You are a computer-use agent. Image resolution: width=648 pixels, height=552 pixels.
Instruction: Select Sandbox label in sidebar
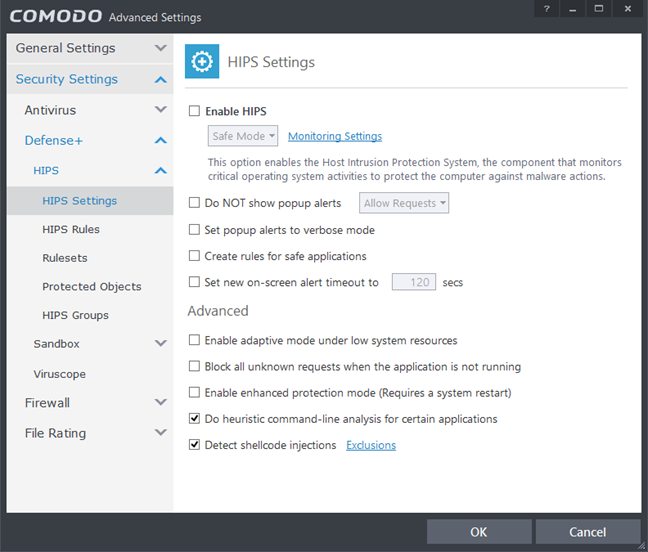click(x=56, y=344)
